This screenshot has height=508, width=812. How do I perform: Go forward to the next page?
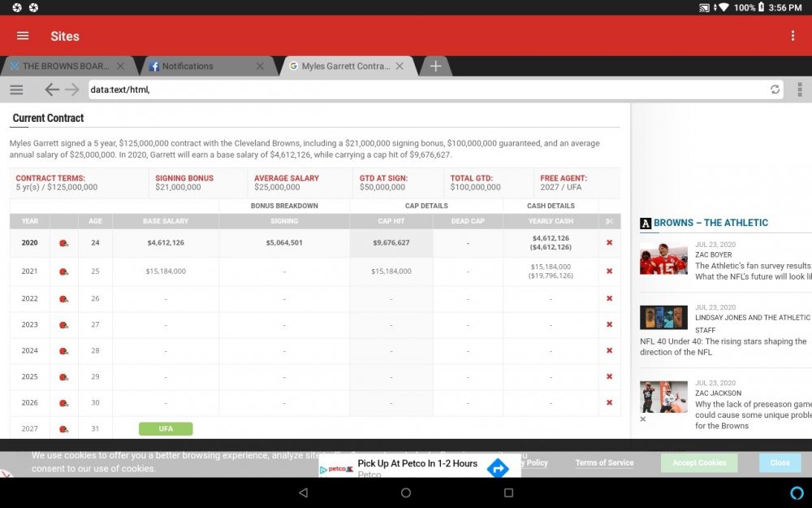(72, 89)
